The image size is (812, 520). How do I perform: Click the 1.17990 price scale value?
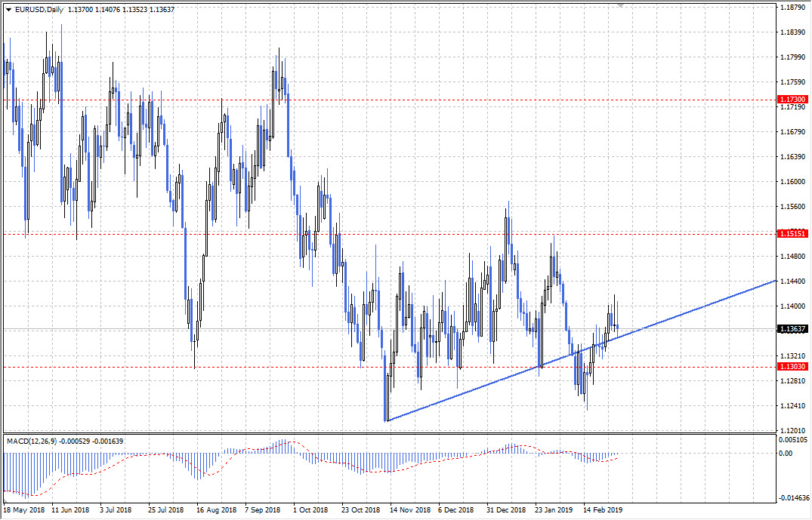tap(793, 57)
